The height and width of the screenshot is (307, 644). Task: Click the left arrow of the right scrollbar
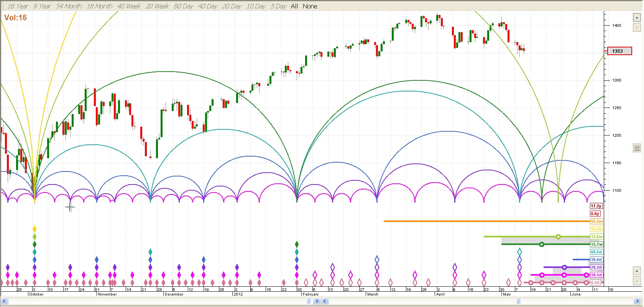pyautogui.click(x=325, y=301)
